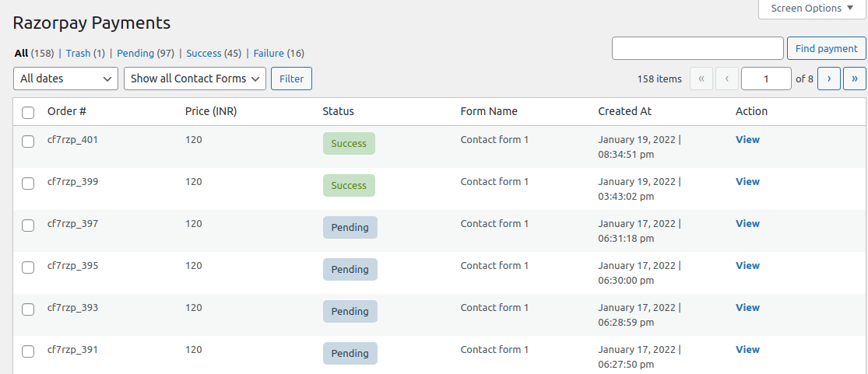Select checkbox for order cf7rzp_397
The width and height of the screenshot is (868, 374).
pos(28,225)
